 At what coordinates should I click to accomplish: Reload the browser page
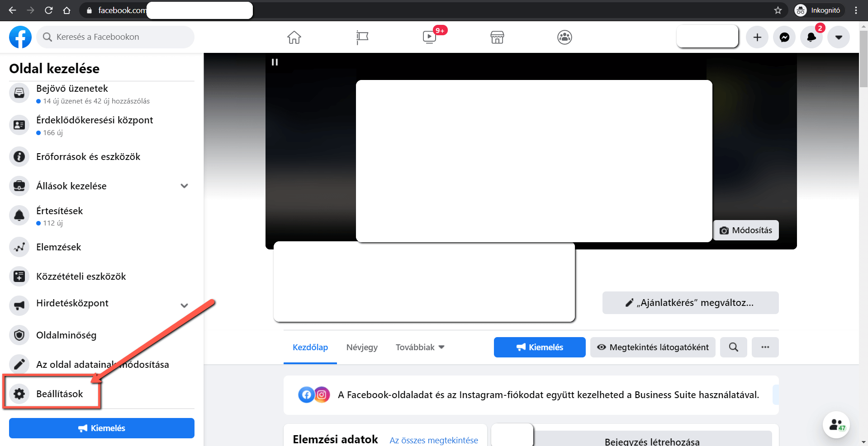49,10
